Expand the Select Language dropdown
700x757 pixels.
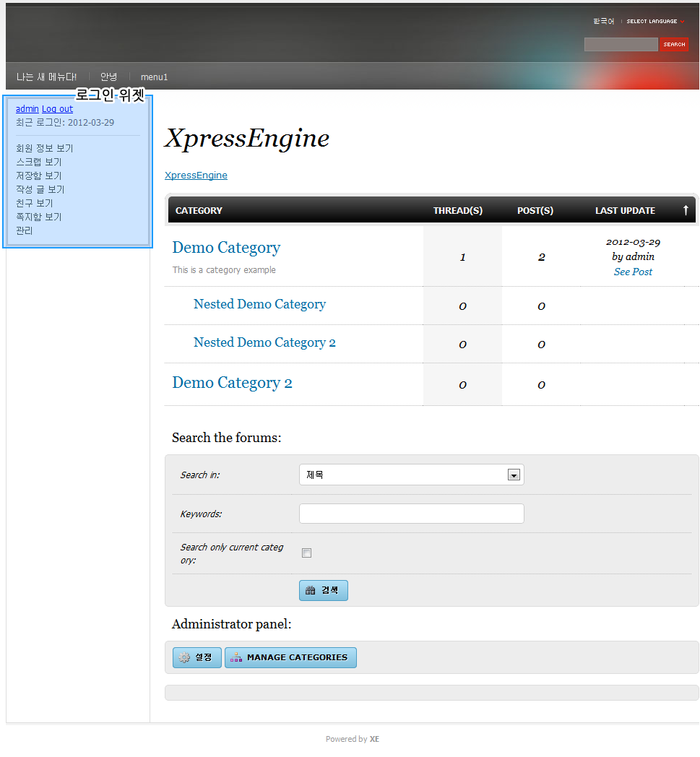(x=655, y=22)
